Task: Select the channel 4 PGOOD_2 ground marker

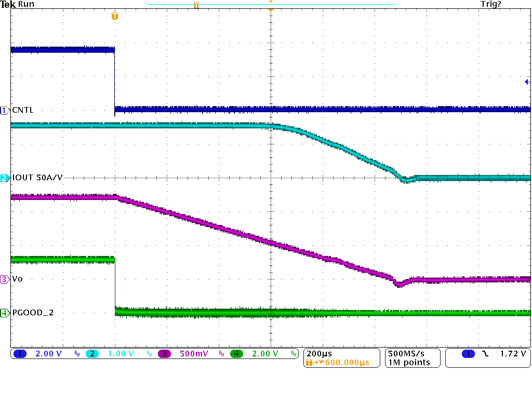Action: pos(5,313)
